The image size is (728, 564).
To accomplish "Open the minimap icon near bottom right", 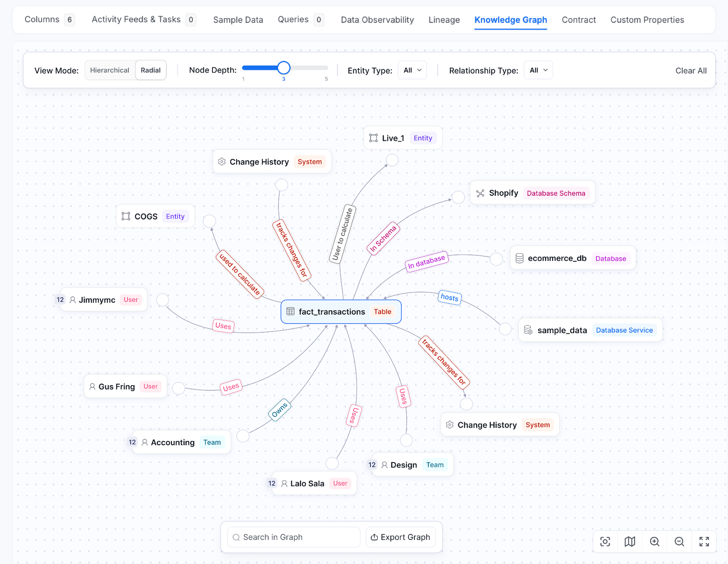I will pyautogui.click(x=630, y=542).
